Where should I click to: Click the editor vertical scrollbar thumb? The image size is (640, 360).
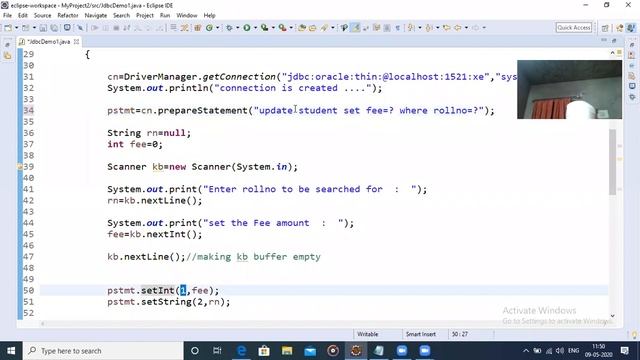(612, 162)
